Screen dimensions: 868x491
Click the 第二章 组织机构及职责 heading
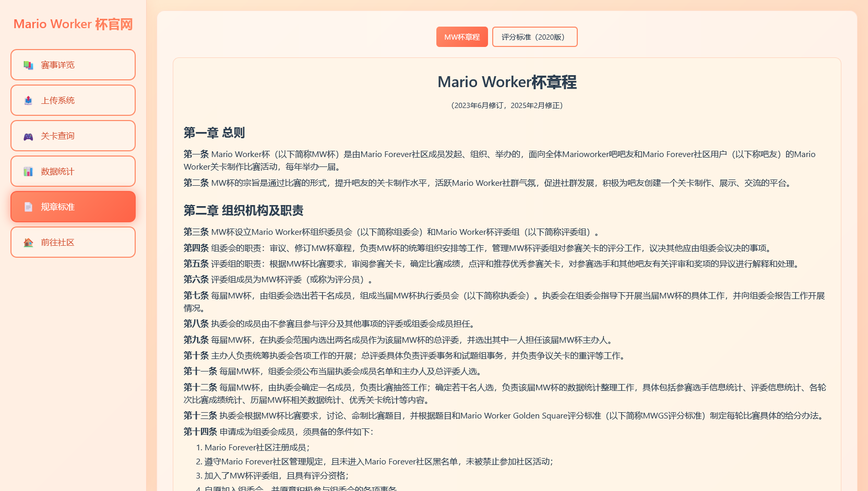point(243,210)
